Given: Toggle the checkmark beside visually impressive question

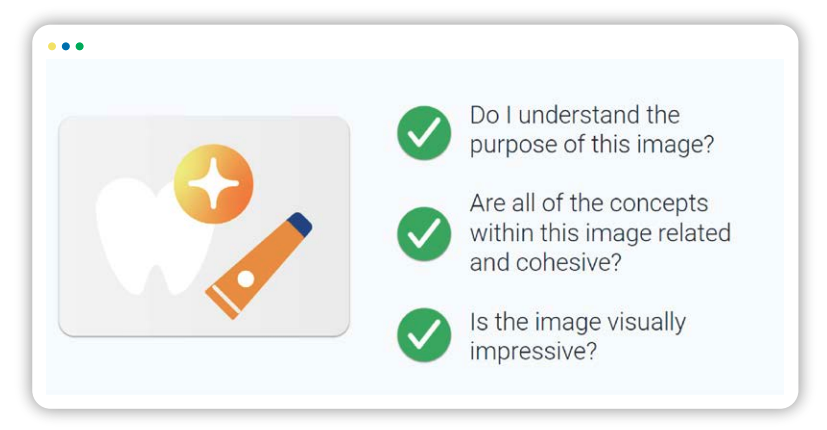Looking at the screenshot, I should tap(424, 335).
